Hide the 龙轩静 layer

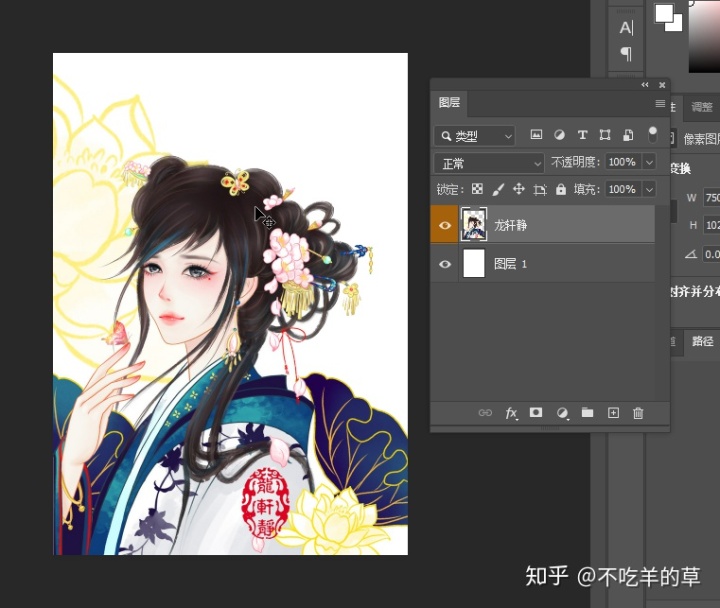(444, 225)
